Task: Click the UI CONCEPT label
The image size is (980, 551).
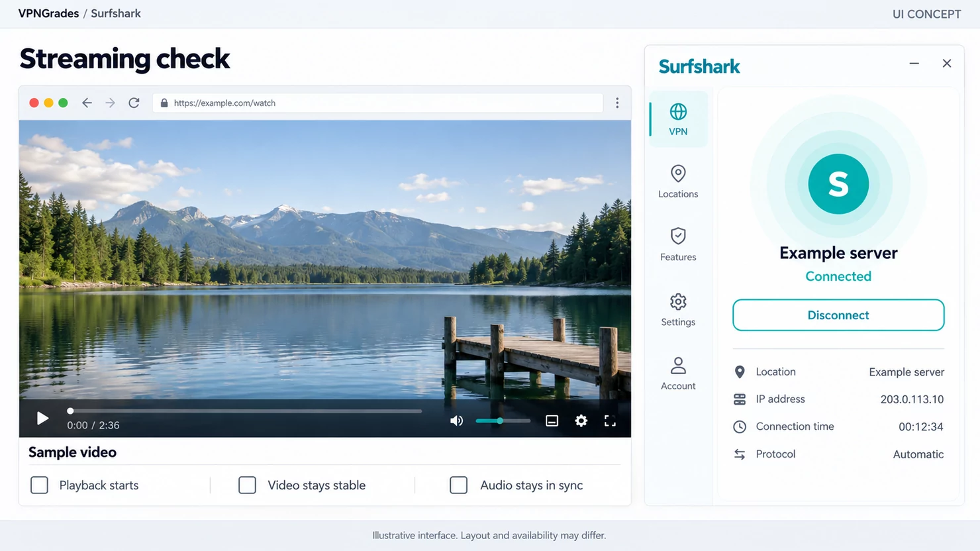Action: point(926,14)
